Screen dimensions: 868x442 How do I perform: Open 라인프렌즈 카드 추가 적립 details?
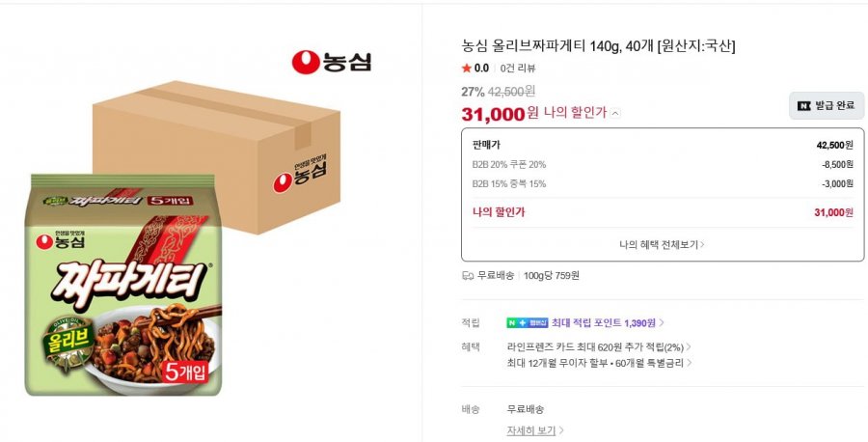click(x=599, y=347)
